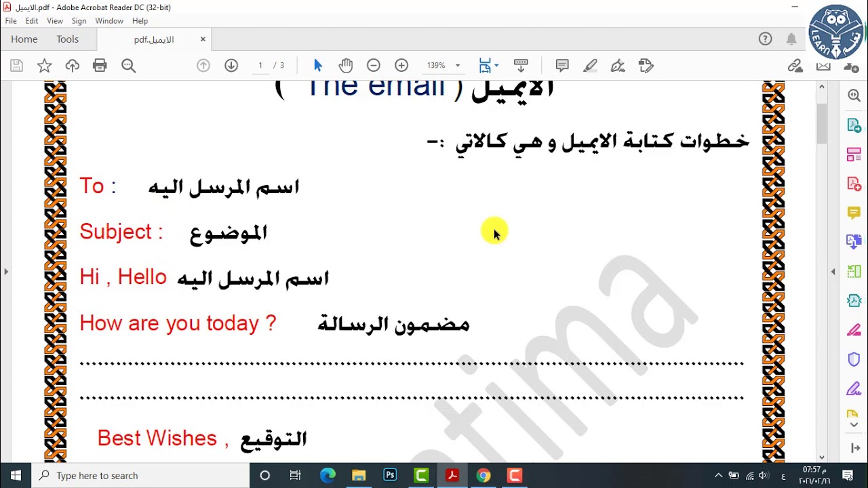
Task: Click the page number field
Action: pos(260,66)
